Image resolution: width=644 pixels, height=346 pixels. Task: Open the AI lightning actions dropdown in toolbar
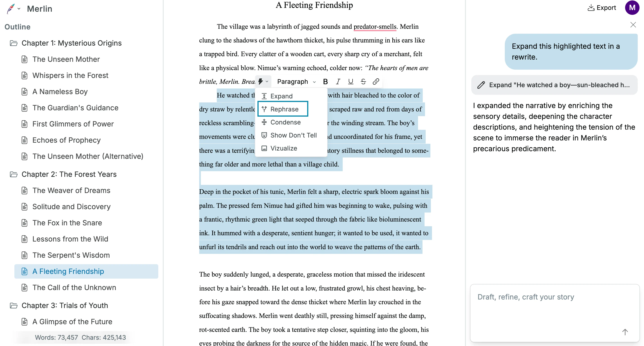click(263, 81)
